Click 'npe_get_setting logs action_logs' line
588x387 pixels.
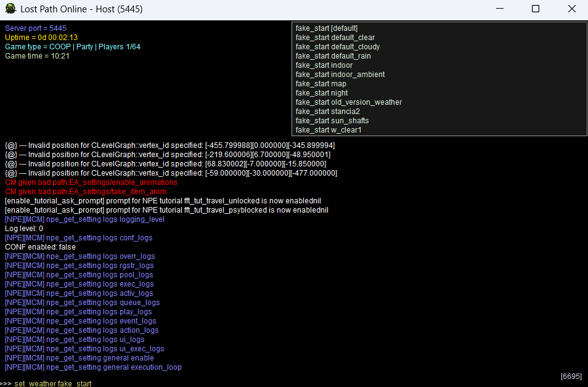pos(82,330)
